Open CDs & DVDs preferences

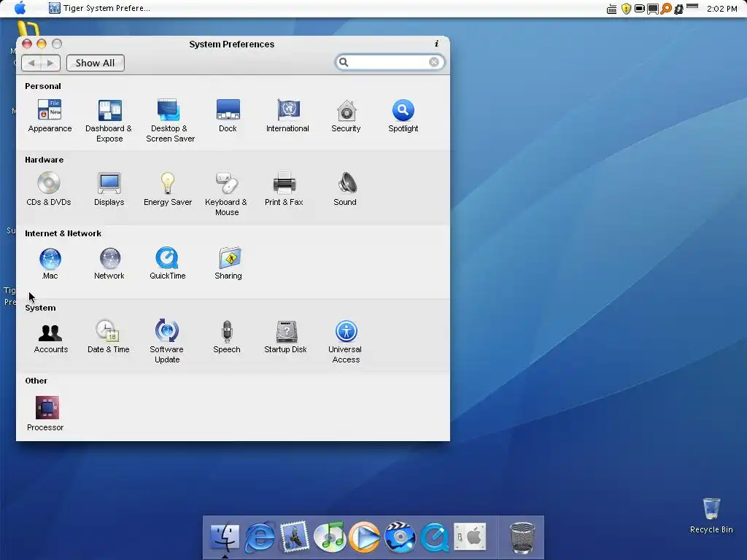pos(49,189)
